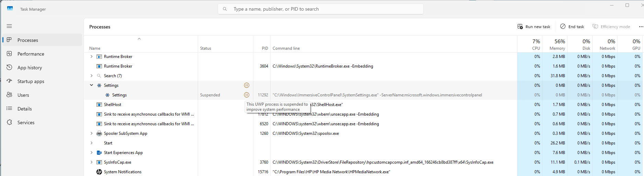Viewport: 644px width, 176px height.
Task: Click the Users sidebar icon
Action: [x=9, y=95]
